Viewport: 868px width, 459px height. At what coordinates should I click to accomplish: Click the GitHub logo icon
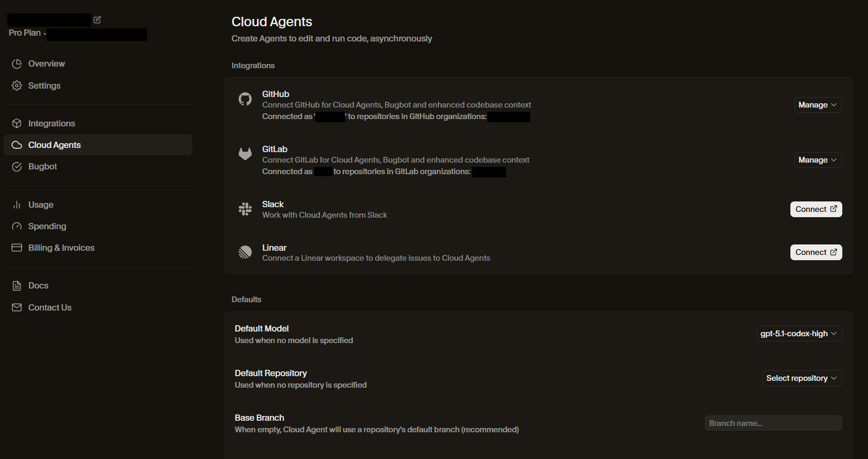point(245,99)
